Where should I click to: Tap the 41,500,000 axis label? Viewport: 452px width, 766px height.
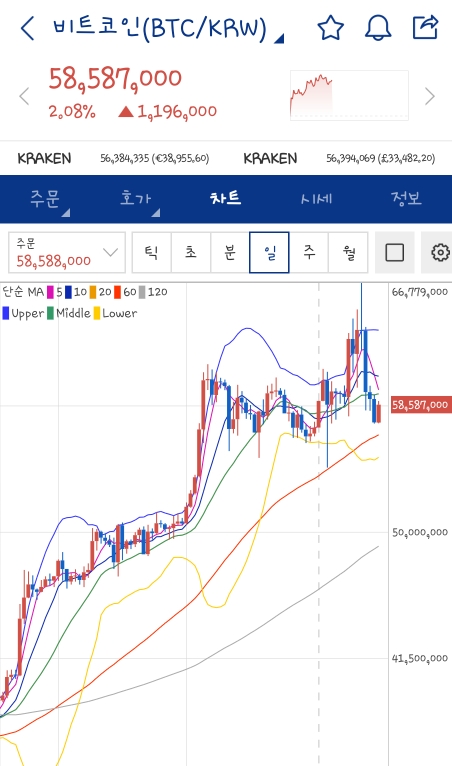[420, 658]
